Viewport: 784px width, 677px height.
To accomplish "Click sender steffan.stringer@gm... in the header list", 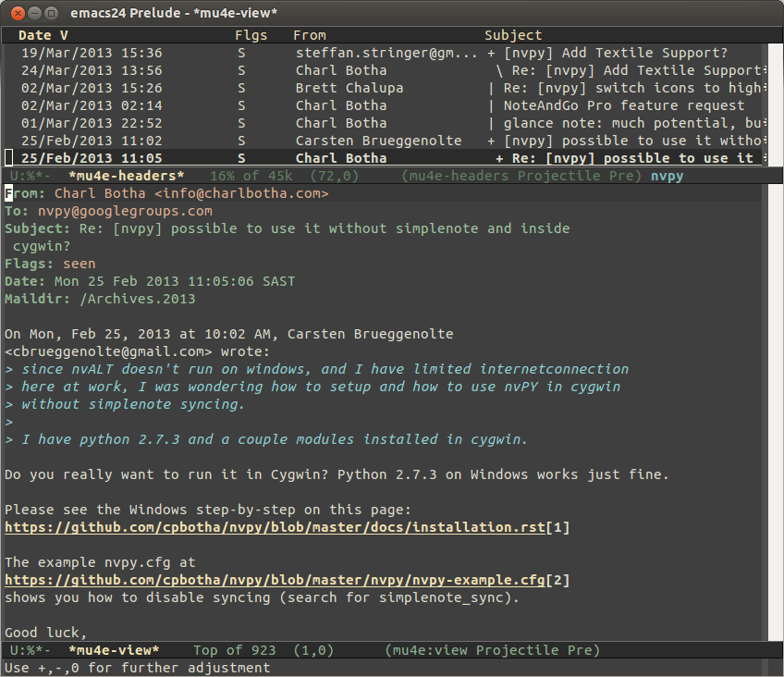I will (386, 53).
